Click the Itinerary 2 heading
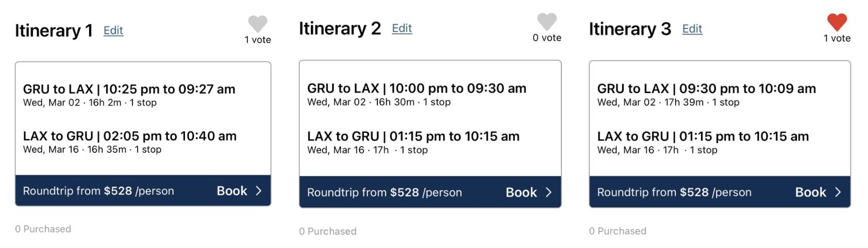This screenshot has width=868, height=248. tap(340, 28)
